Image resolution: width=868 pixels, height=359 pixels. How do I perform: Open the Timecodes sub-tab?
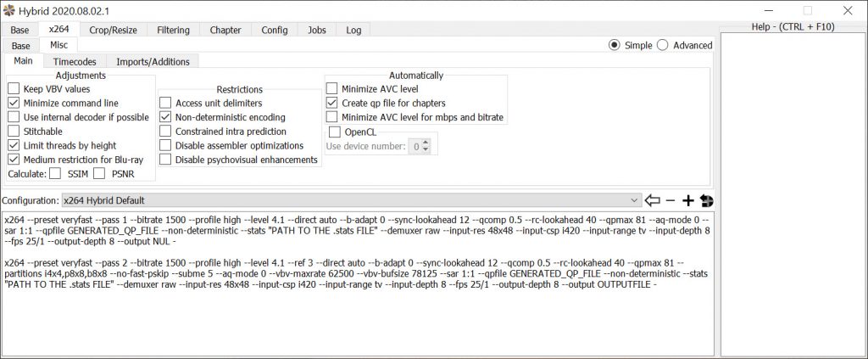pyautogui.click(x=75, y=61)
